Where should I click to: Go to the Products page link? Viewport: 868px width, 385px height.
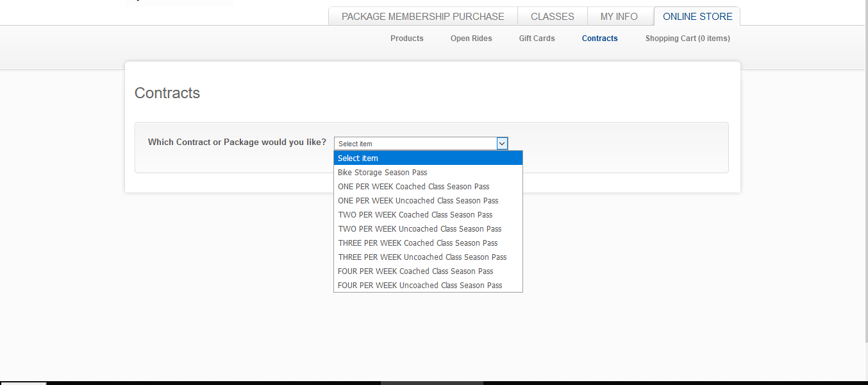[x=406, y=38]
